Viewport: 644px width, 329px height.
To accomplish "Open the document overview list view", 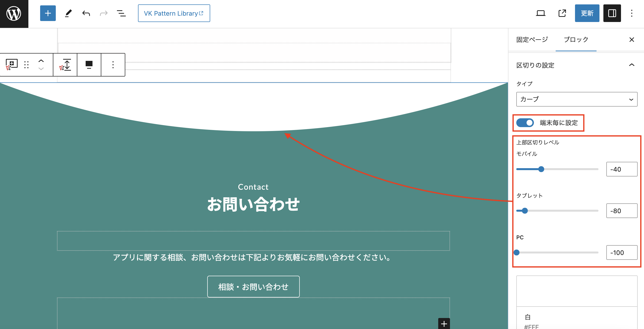I will click(x=121, y=13).
